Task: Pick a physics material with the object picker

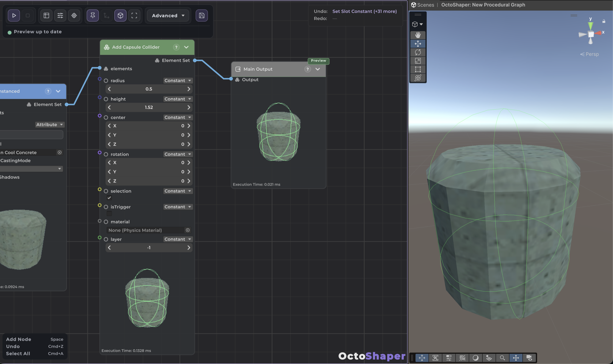Action: (x=188, y=230)
